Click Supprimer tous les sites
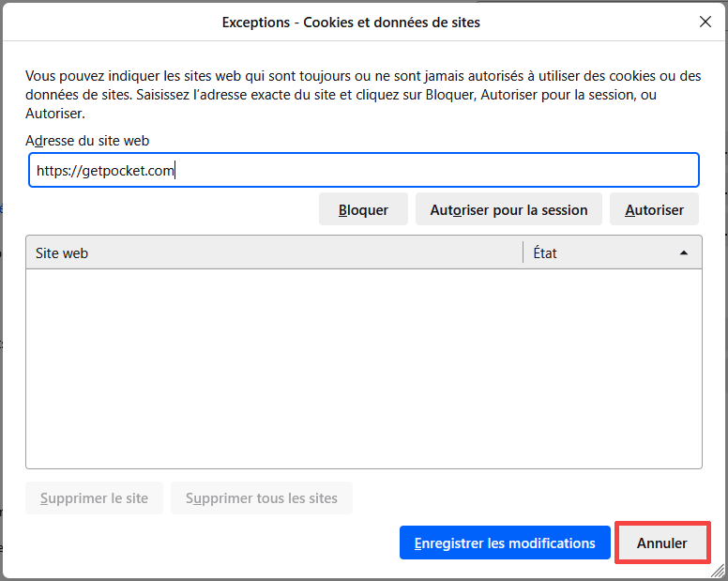The image size is (728, 581). [x=262, y=497]
